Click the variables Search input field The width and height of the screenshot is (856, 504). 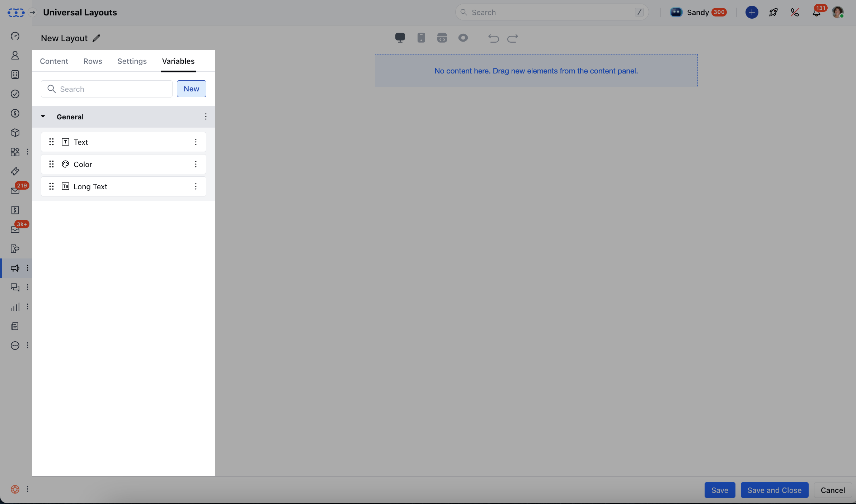(x=111, y=89)
